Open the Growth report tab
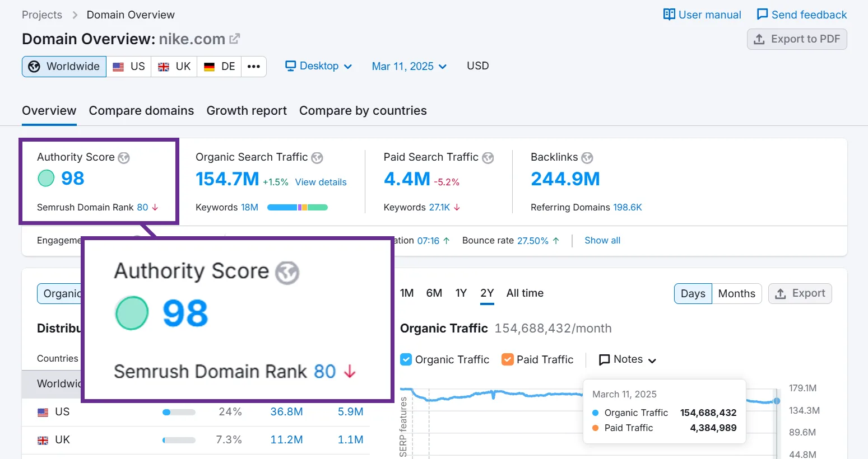This screenshot has width=868, height=459. point(247,111)
